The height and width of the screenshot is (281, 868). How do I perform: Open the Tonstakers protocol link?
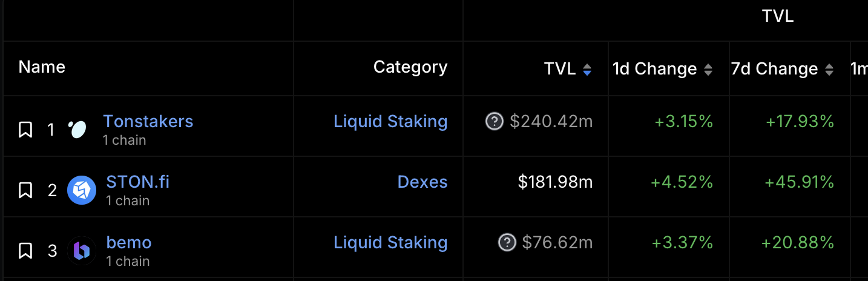tap(148, 121)
